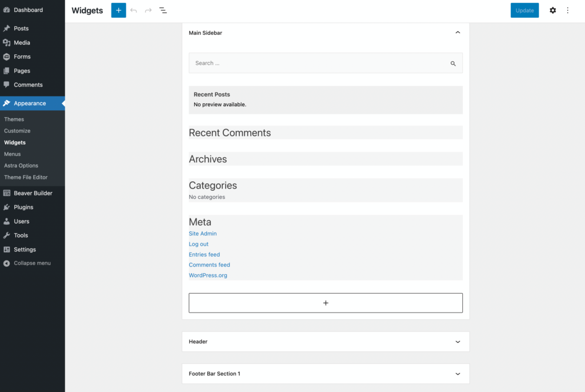This screenshot has width=585, height=392.
Task: Click inside the Search widget text field
Action: click(x=286, y=63)
